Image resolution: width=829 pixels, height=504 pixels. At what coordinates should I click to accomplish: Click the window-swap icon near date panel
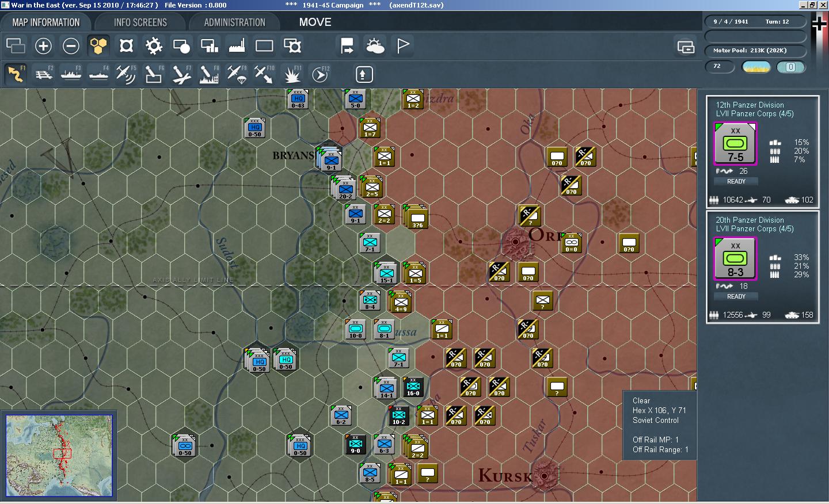click(x=686, y=47)
